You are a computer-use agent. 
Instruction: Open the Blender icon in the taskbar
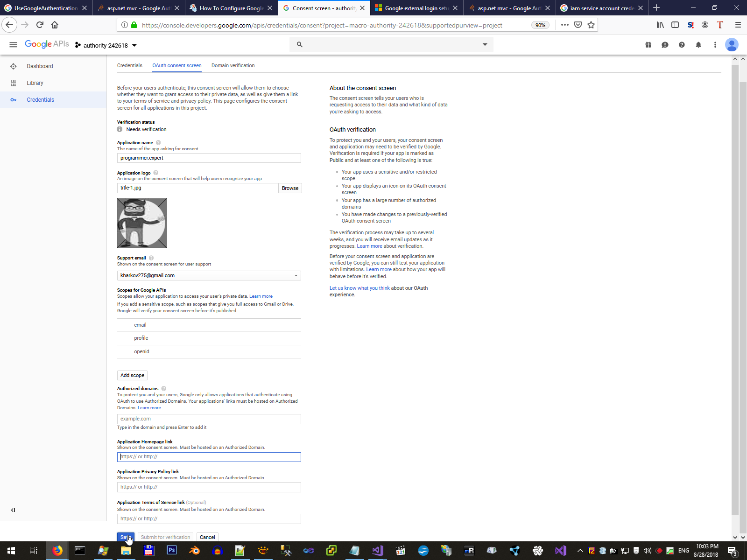click(x=194, y=551)
